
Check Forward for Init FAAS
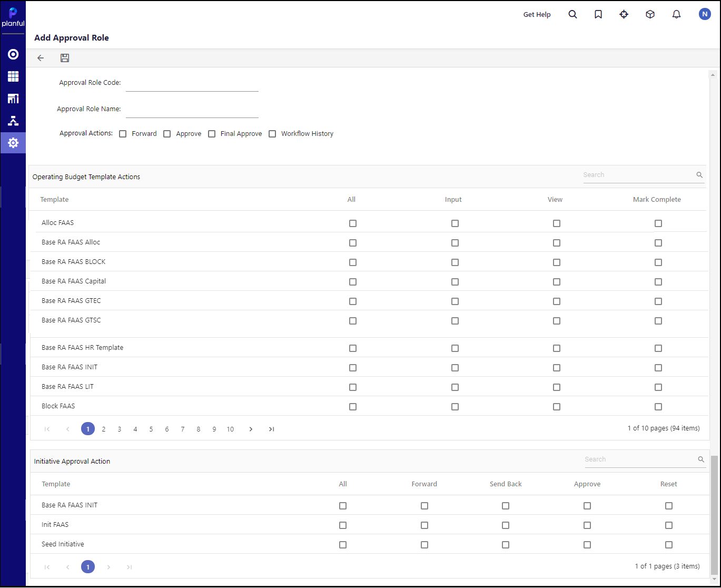[424, 525]
